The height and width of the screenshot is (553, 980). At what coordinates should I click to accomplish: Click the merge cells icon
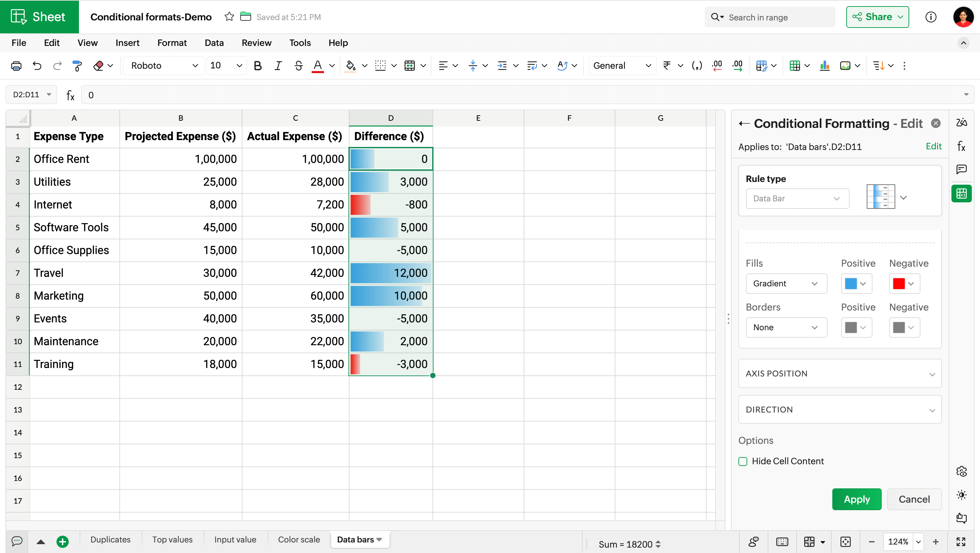point(410,66)
